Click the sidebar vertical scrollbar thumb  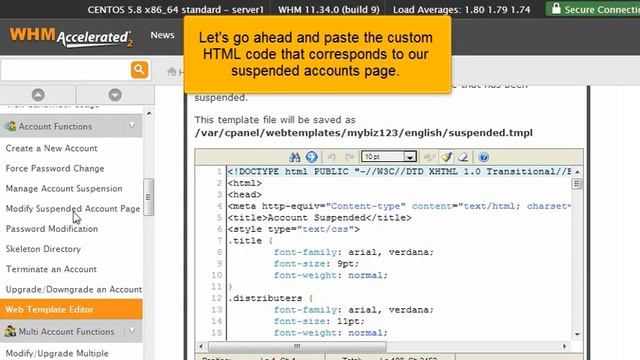[x=149, y=197]
